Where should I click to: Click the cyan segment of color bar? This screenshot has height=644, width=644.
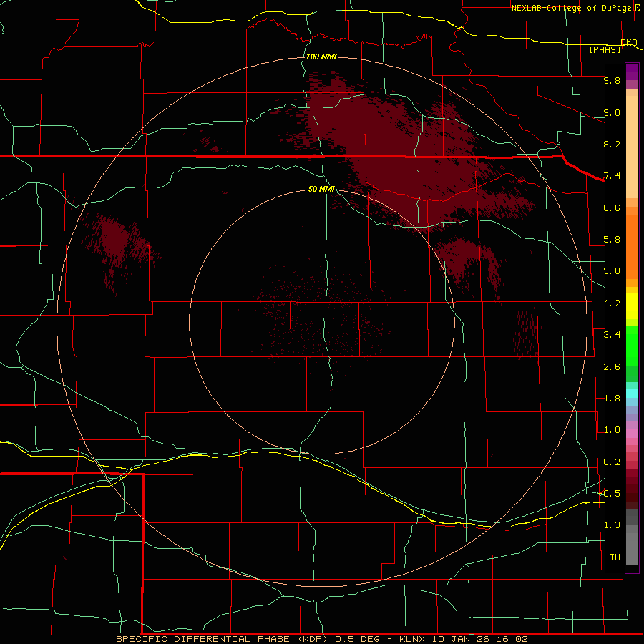632,393
